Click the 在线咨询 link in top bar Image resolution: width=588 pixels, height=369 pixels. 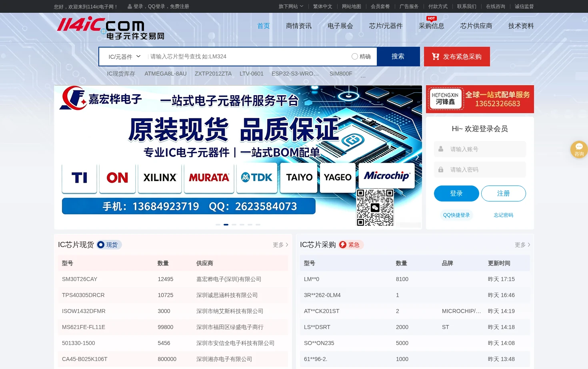click(496, 6)
